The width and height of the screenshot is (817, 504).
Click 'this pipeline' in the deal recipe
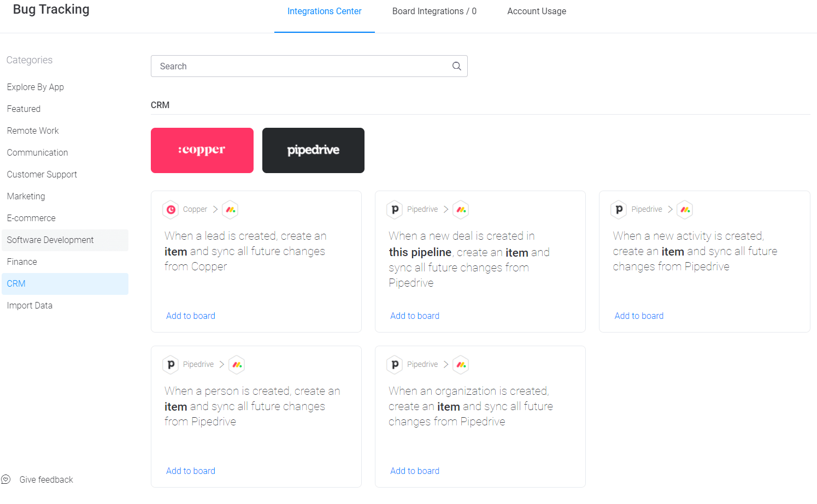[x=420, y=252]
